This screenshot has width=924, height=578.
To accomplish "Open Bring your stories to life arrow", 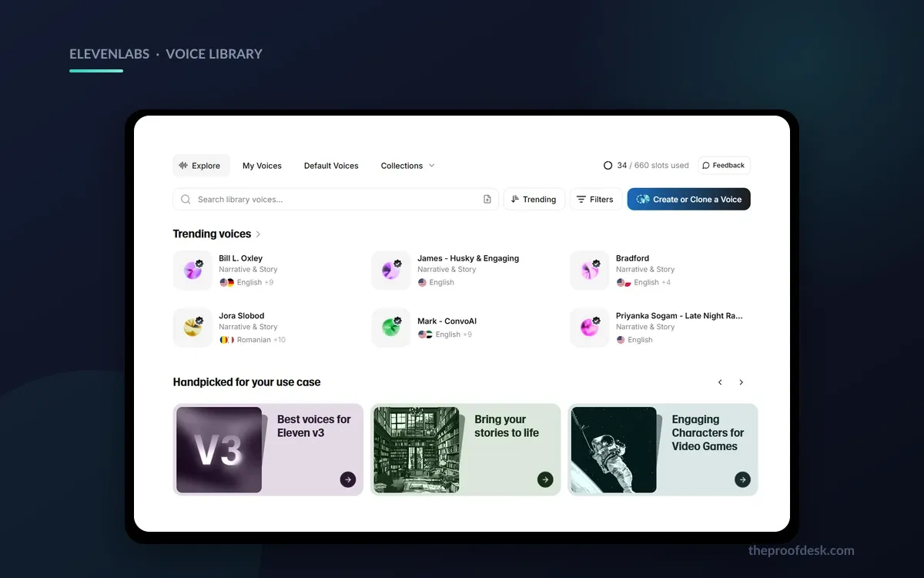I will click(x=545, y=479).
